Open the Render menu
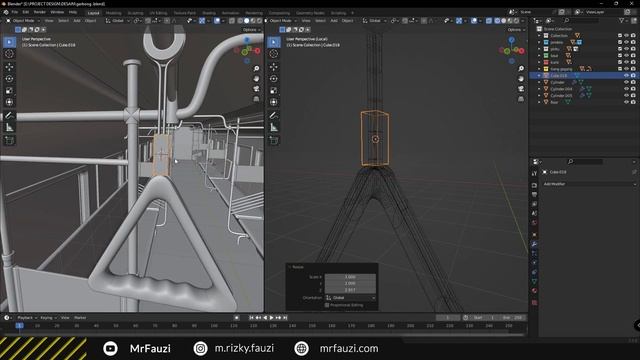 (40, 12)
